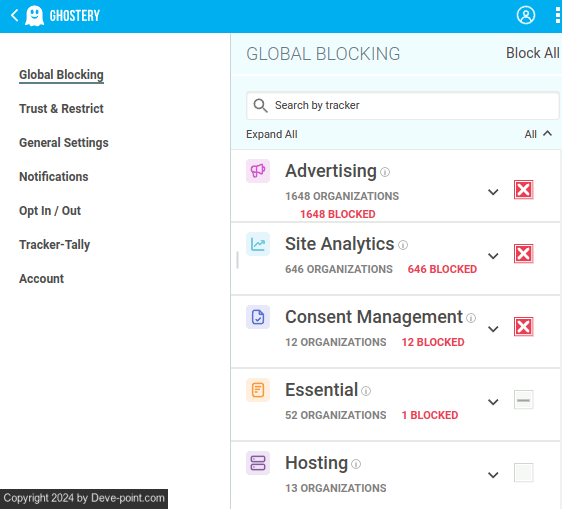Click the Essential category icon
This screenshot has height=509, width=562.
(258, 390)
